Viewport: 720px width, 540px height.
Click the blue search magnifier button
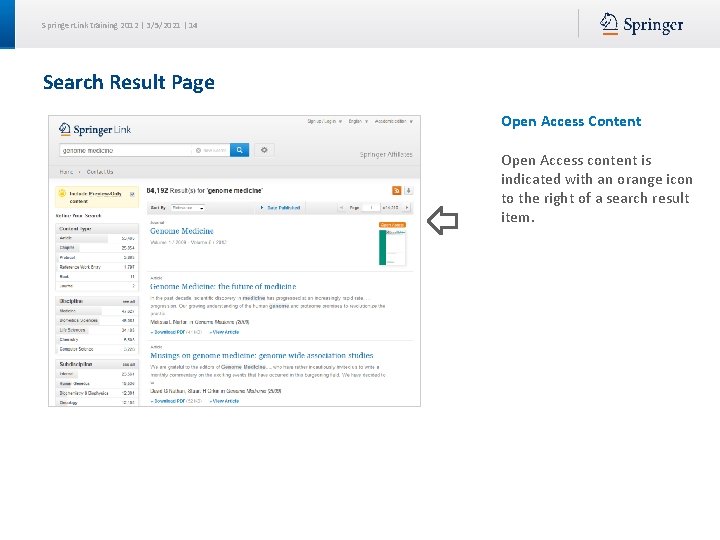239,150
